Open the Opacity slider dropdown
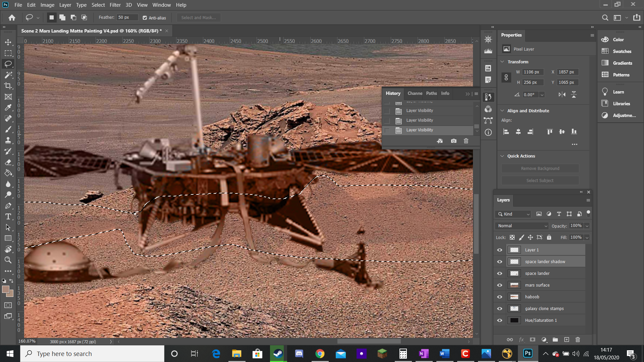644x362 pixels. coord(587,226)
